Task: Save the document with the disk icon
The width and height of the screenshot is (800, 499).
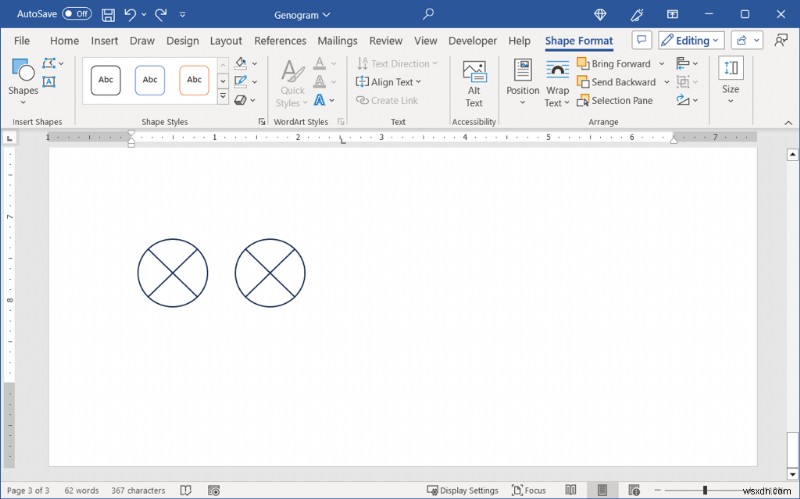Action: [x=108, y=15]
